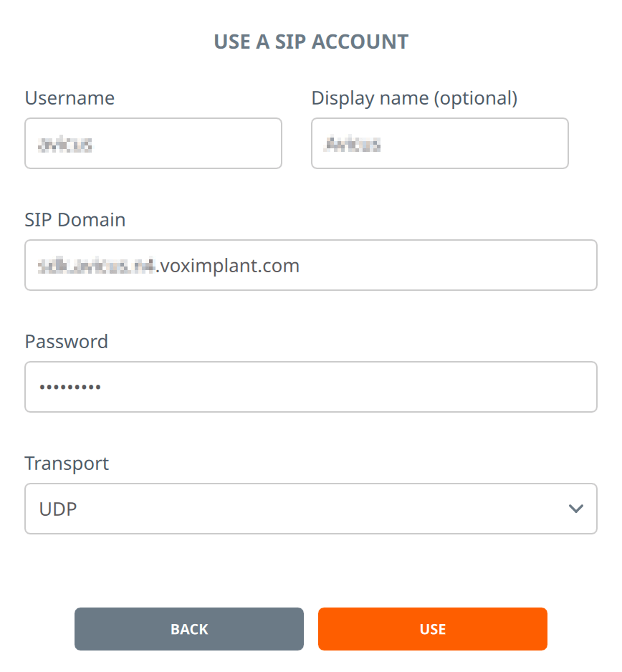Click the voximplant.com domain text

pyautogui.click(x=236, y=265)
